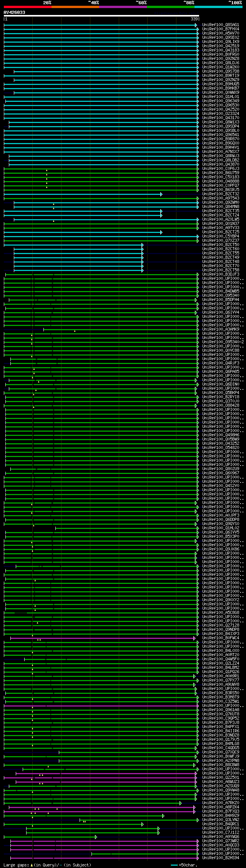246x868 pixels.
Task: Select label UniRef100_C0P6J3
Action: pos(221,169)
